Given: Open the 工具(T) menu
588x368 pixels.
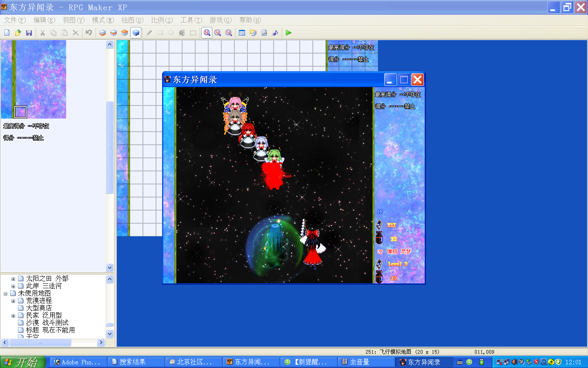Looking at the screenshot, I should coord(191,20).
